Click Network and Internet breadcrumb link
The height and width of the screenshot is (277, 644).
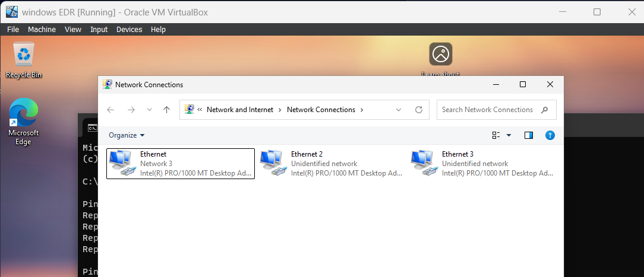click(x=240, y=110)
